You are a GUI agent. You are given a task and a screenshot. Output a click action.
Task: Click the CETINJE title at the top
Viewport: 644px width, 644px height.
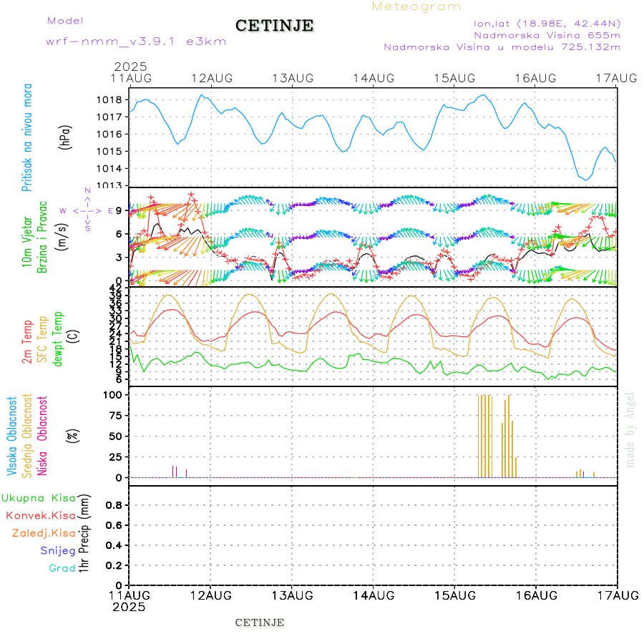(x=274, y=26)
